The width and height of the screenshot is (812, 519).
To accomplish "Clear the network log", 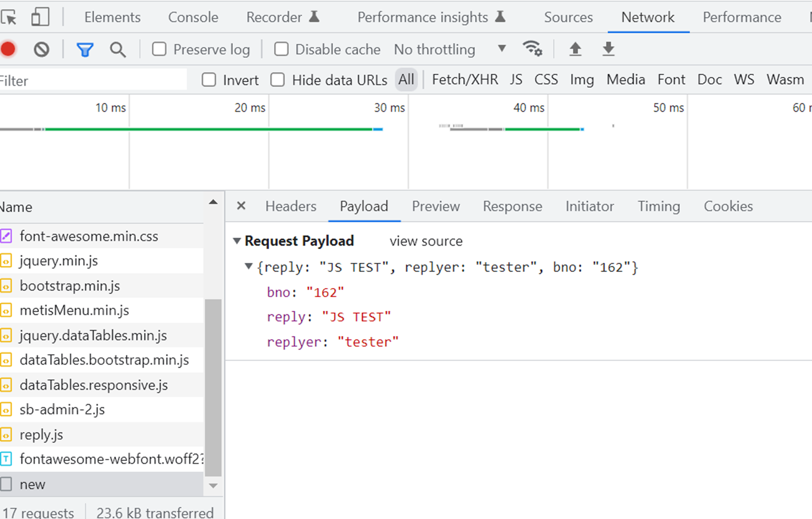I will point(41,49).
